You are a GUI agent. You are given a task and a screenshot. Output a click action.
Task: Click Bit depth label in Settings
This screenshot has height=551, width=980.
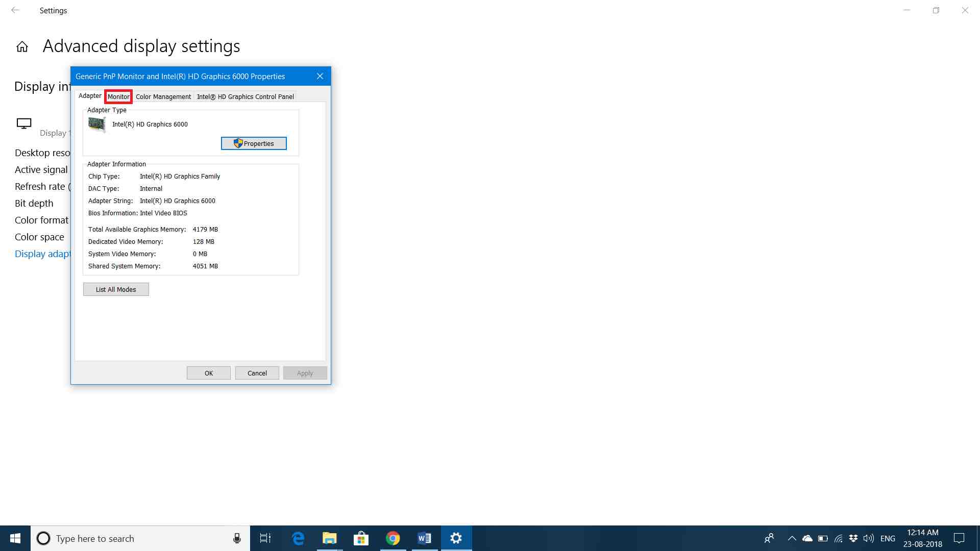[34, 203]
